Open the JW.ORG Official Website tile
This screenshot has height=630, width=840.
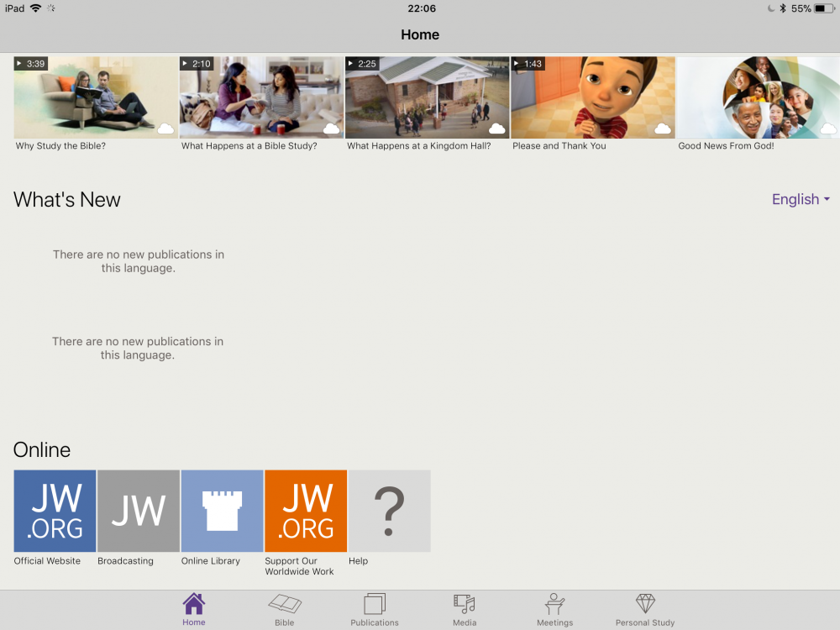click(55, 511)
